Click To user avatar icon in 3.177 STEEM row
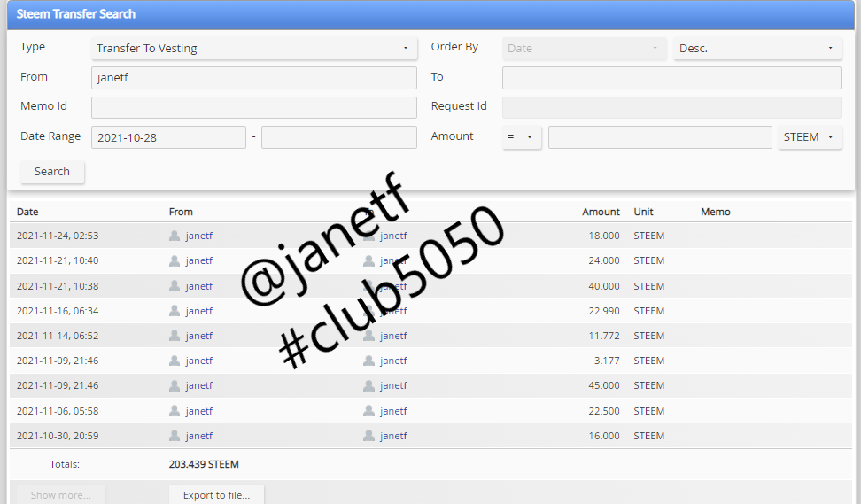The image size is (861, 504). (369, 361)
